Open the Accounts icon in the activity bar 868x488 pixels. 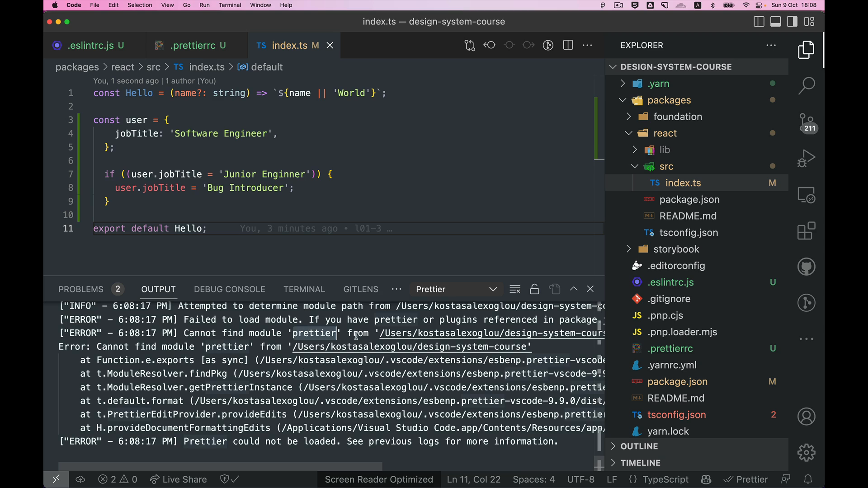click(x=807, y=417)
